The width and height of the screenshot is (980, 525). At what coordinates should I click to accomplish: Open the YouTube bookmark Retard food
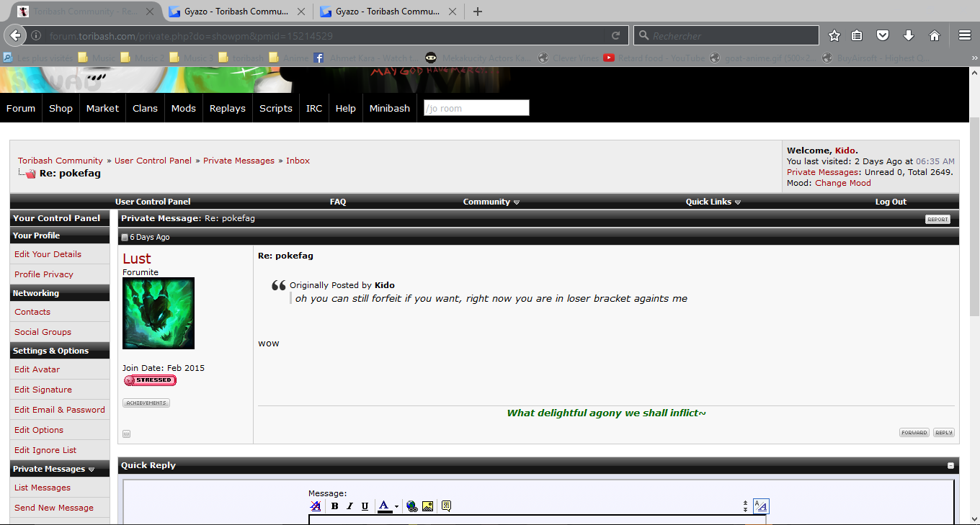[653, 58]
